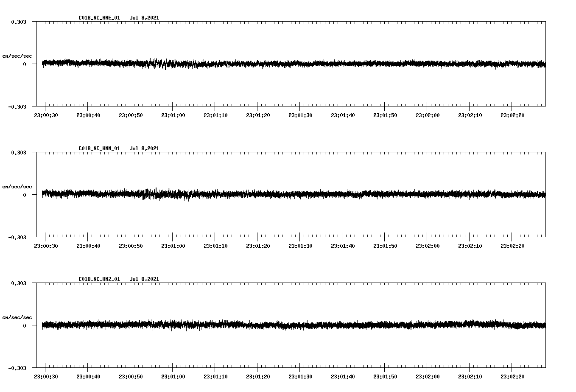This screenshot has height=392, width=576.
Task: Select the -0.303 lower amplitude label on HNE plot
Action: point(18,107)
